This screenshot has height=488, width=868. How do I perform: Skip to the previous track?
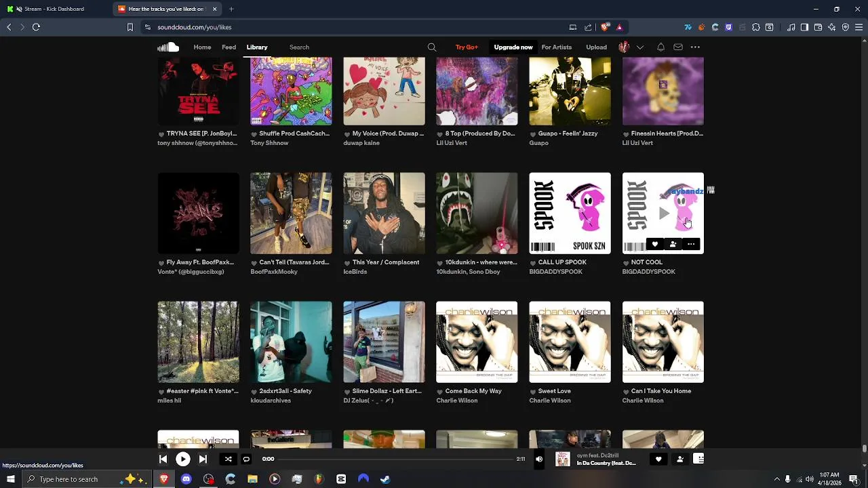click(x=163, y=459)
